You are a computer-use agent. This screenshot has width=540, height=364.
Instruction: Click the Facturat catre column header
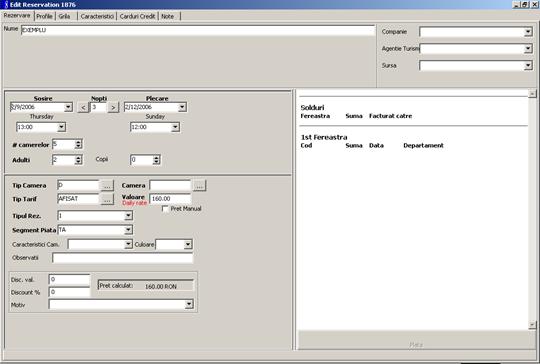391,116
